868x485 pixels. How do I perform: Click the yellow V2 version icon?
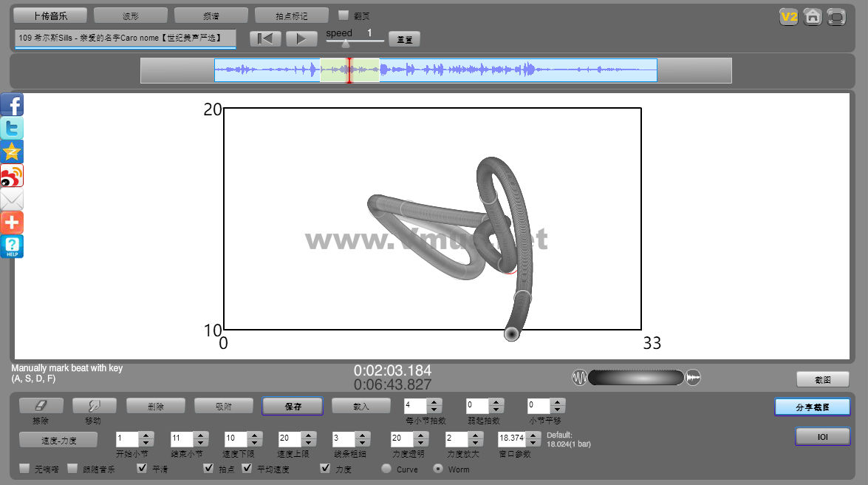[788, 16]
